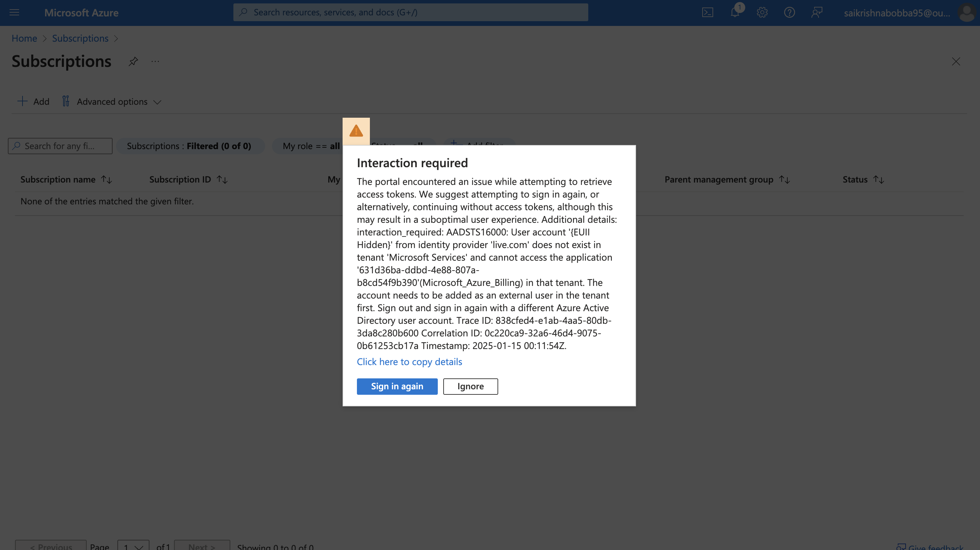Image resolution: width=980 pixels, height=550 pixels.
Task: Click the user account avatar
Action: click(x=967, y=13)
